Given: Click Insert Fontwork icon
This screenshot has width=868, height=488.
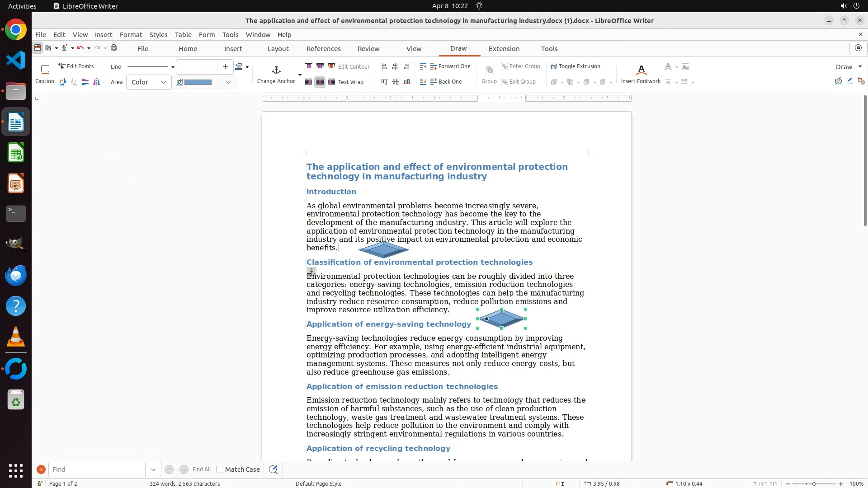Looking at the screenshot, I should 641,70.
